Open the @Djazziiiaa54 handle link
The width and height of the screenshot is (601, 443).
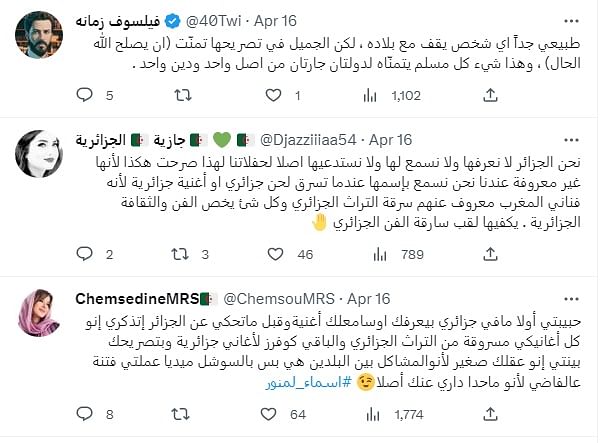[308, 140]
